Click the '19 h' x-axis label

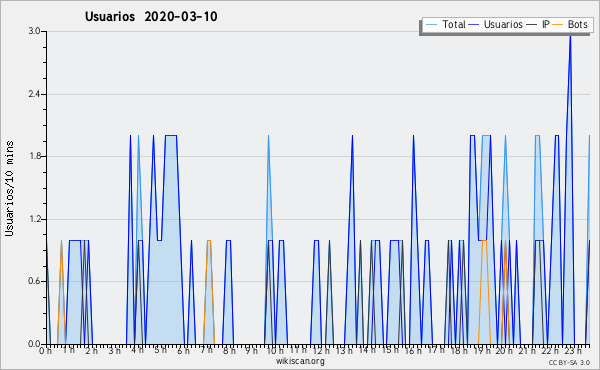pyautogui.click(x=482, y=350)
